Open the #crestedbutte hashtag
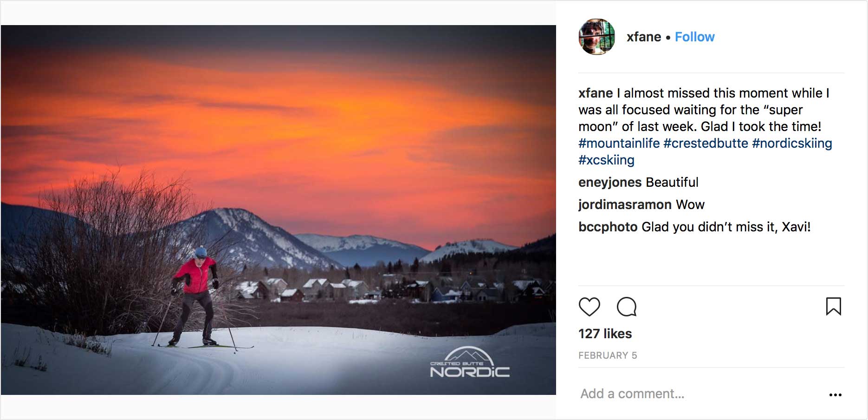This screenshot has width=868, height=420. (x=706, y=143)
